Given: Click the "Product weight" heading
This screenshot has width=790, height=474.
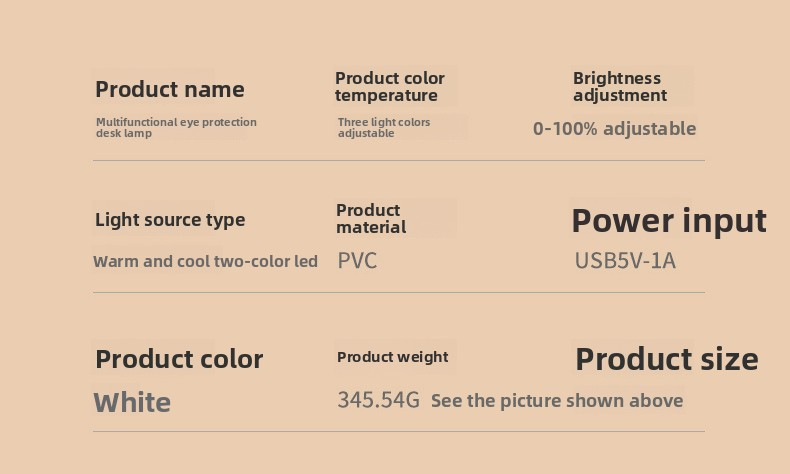Looking at the screenshot, I should pos(392,357).
